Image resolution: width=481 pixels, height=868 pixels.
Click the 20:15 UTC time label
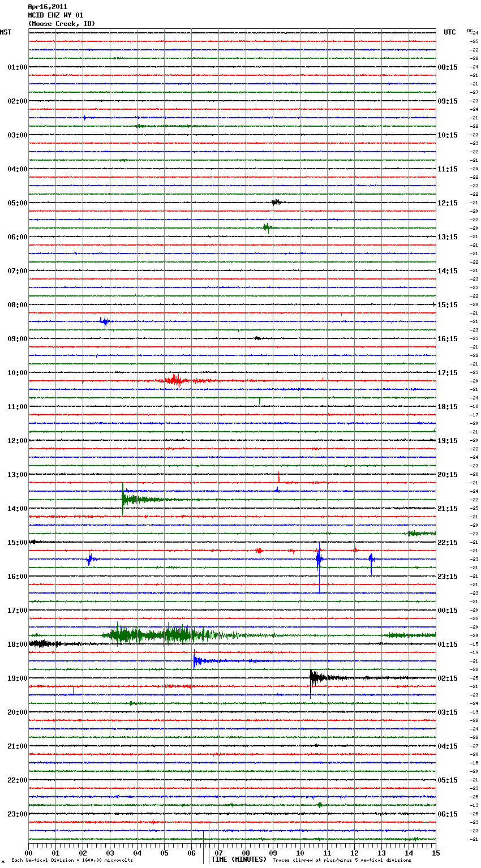tap(448, 475)
